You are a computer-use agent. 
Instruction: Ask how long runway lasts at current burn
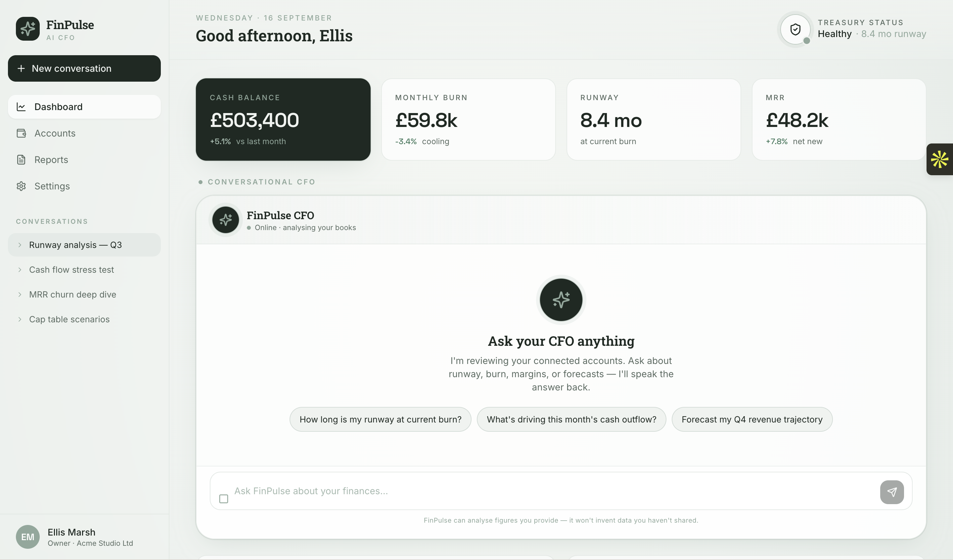(381, 420)
